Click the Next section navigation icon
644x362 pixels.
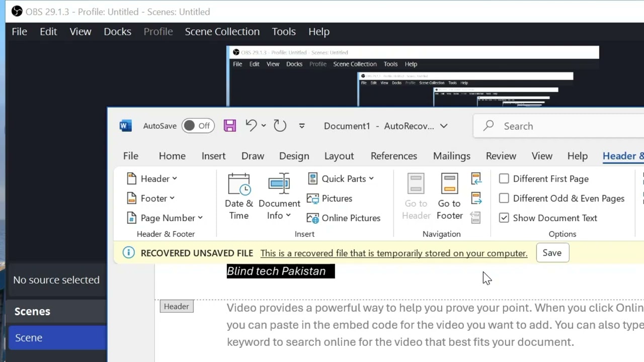click(x=476, y=198)
